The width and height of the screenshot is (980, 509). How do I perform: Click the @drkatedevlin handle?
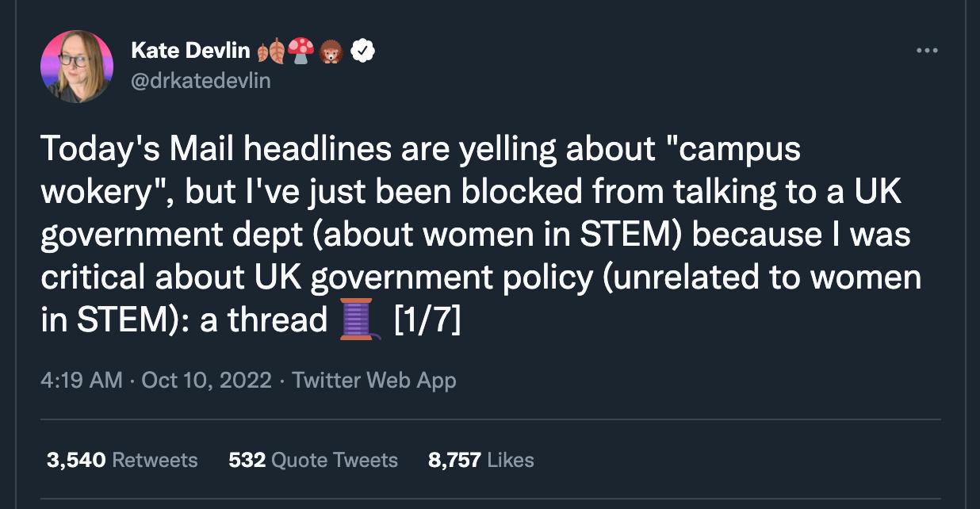click(x=200, y=79)
